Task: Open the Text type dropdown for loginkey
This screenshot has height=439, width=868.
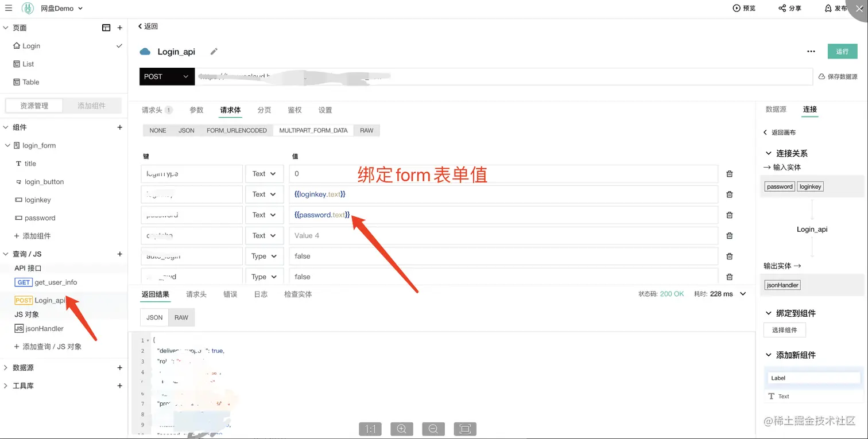Action: pos(264,194)
